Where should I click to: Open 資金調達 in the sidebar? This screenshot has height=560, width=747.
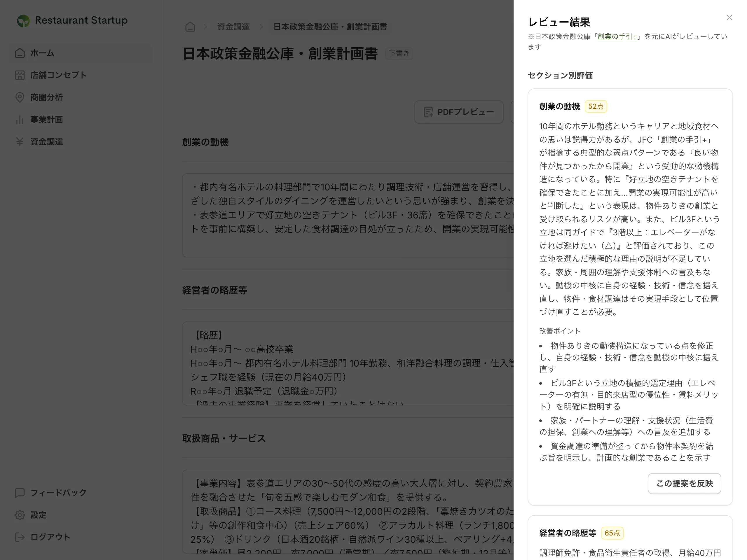tap(81, 141)
